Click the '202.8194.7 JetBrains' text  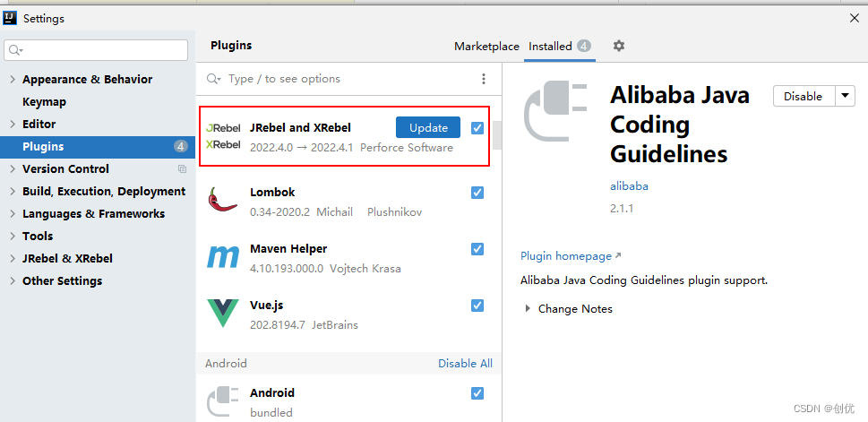point(304,325)
